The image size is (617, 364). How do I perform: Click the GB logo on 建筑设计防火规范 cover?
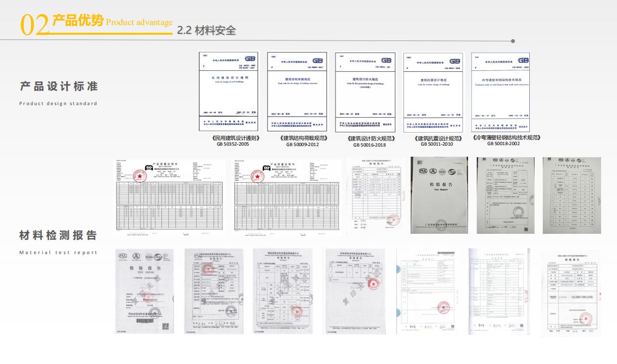(x=387, y=60)
